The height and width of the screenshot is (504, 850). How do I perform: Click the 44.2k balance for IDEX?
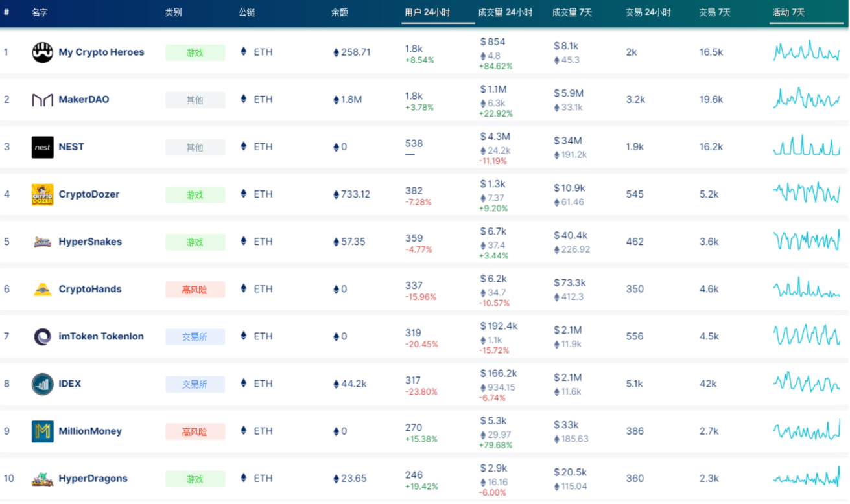point(350,384)
